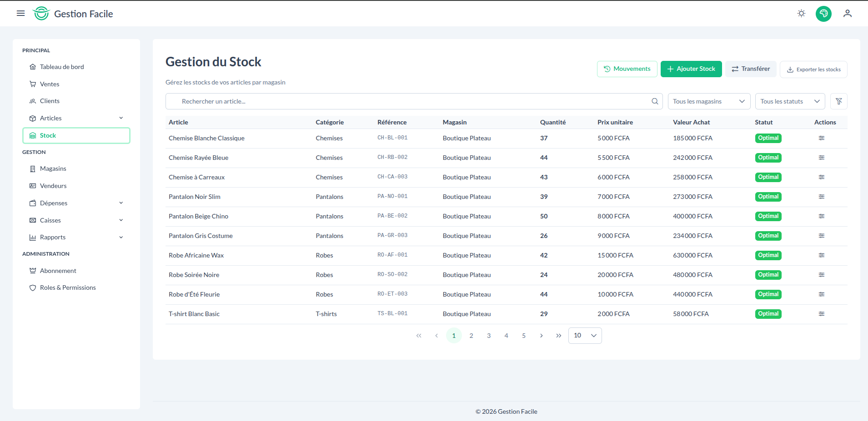The image size is (868, 421).
Task: Open actions for Robe Africaine Wax
Action: coord(821,255)
